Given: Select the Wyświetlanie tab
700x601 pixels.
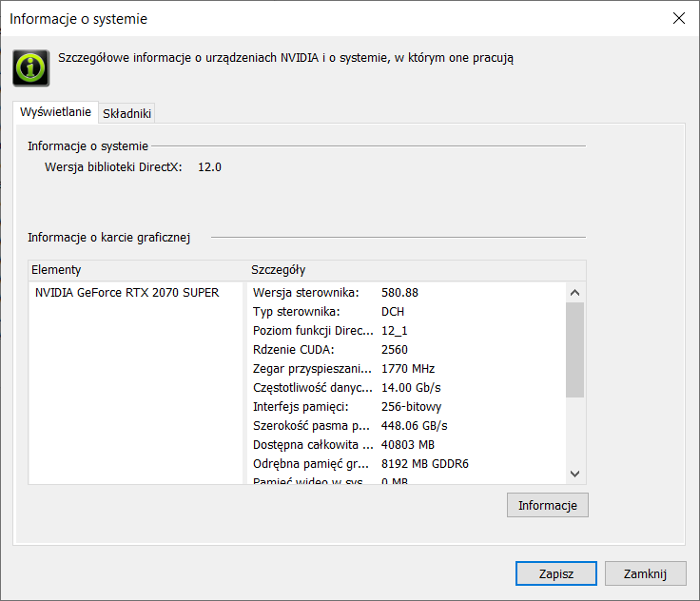Looking at the screenshot, I should 55,112.
